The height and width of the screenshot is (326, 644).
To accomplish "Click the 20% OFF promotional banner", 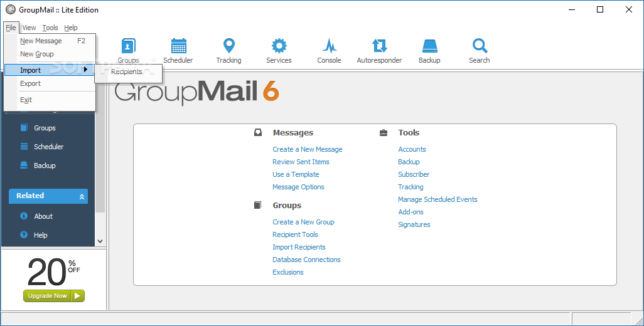I will click(x=54, y=272).
